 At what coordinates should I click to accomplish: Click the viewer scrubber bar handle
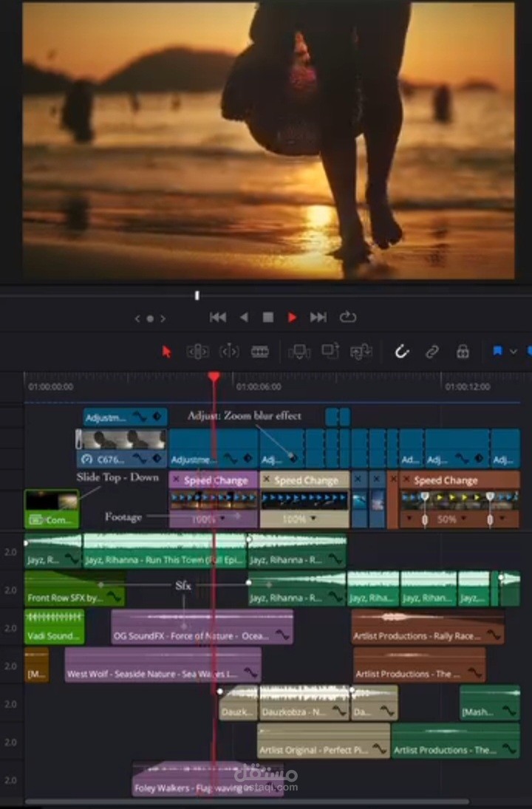pos(197,295)
